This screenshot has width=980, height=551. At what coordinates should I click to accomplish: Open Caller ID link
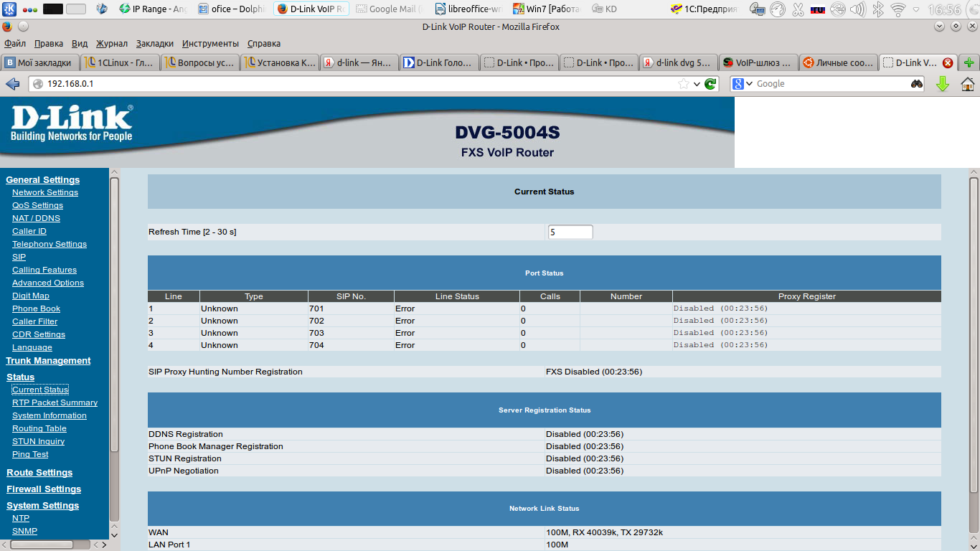click(29, 231)
